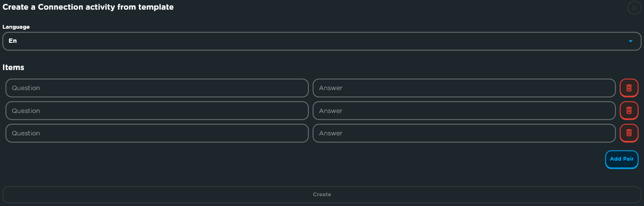Open the Language selector showing En
Image resolution: width=644 pixels, height=206 pixels.
point(322,41)
